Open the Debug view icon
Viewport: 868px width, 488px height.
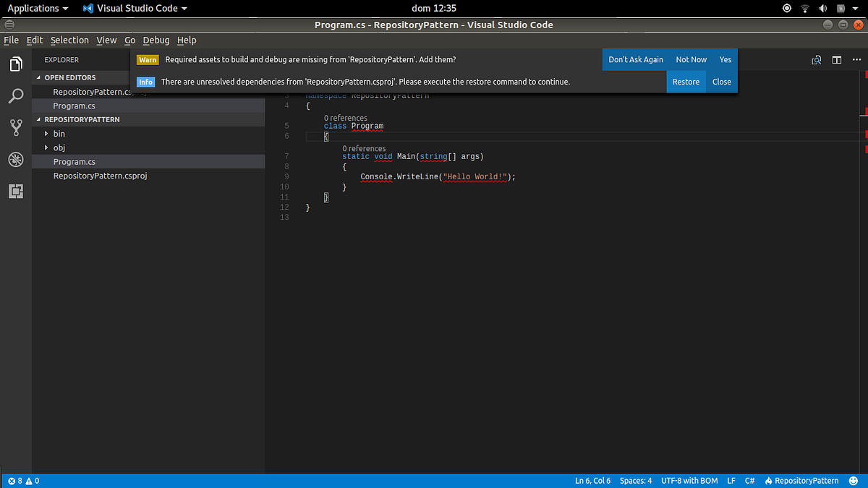coord(16,159)
